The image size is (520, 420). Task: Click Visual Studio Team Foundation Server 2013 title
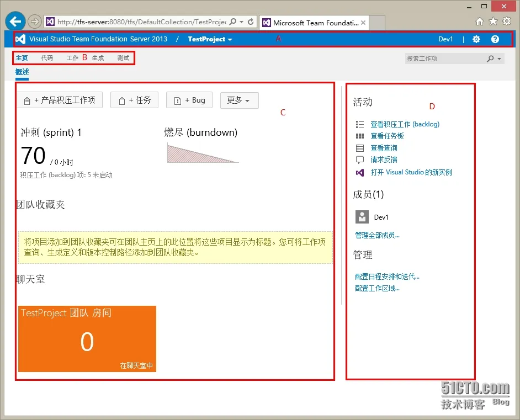pyautogui.click(x=98, y=39)
